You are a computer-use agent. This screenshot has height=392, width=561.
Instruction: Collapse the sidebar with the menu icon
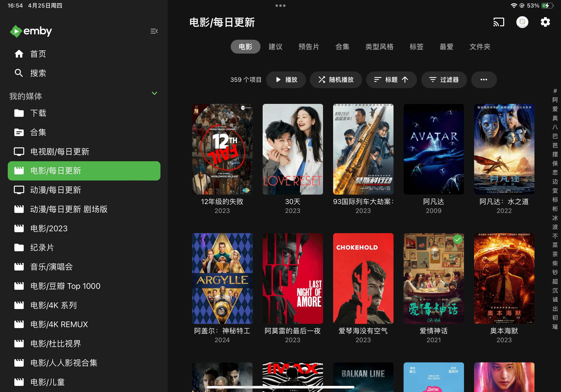point(154,31)
